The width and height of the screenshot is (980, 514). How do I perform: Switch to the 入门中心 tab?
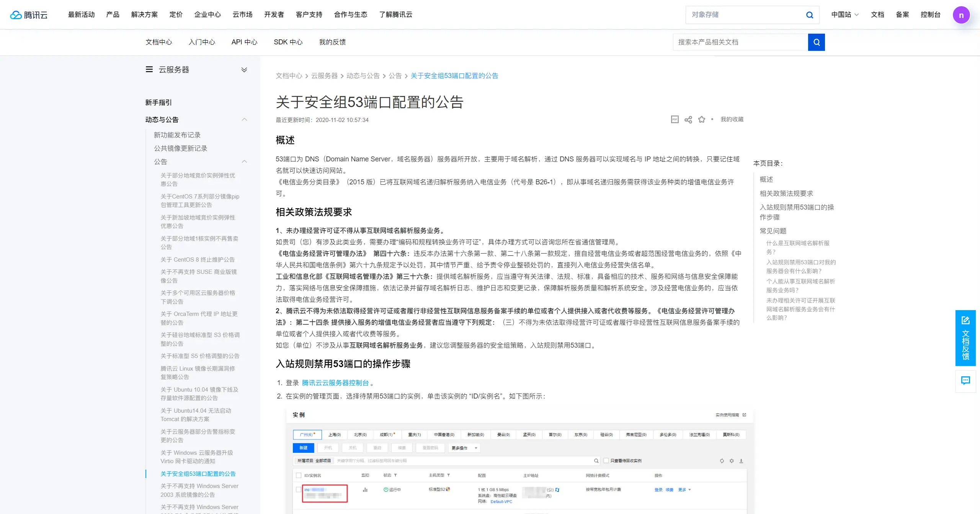click(x=202, y=42)
